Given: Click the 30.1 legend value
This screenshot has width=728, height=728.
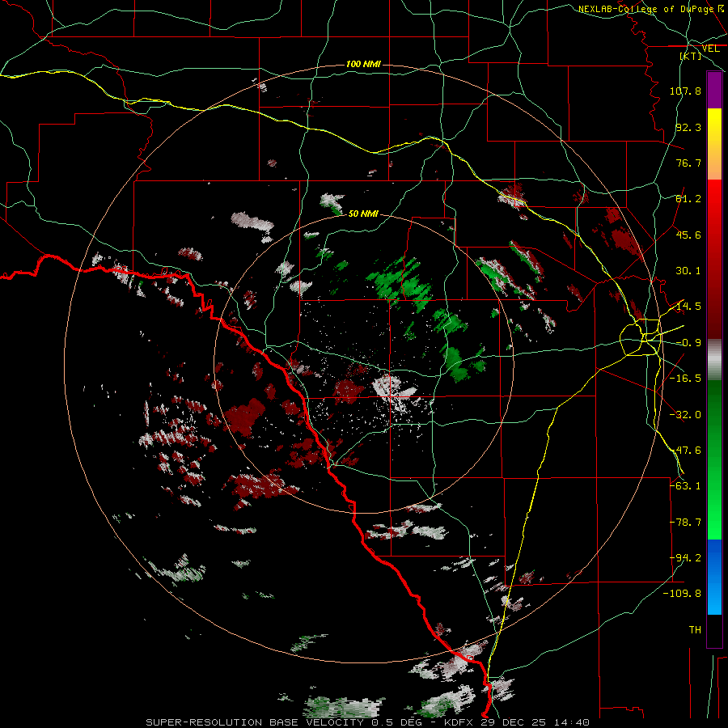Looking at the screenshot, I should (x=688, y=271).
